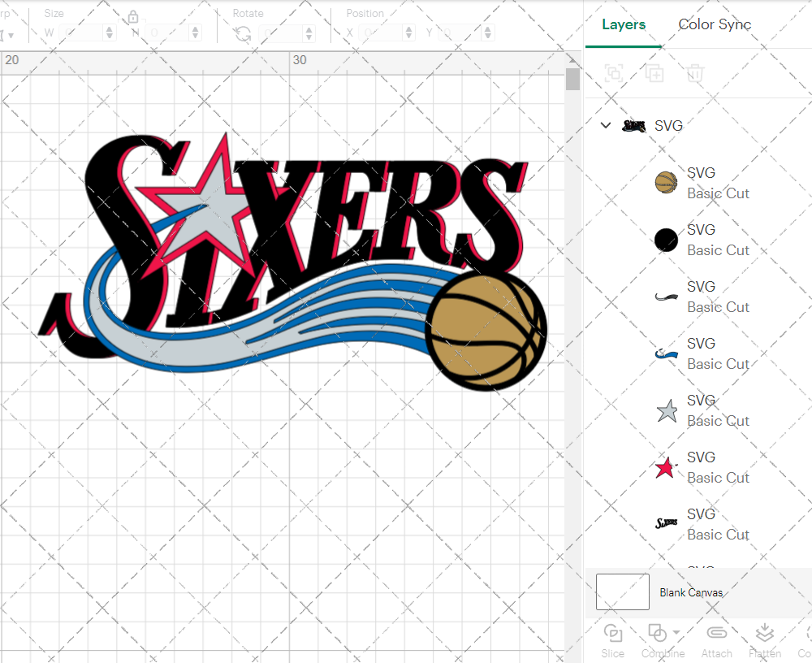Click the Rotate icon

(x=242, y=33)
